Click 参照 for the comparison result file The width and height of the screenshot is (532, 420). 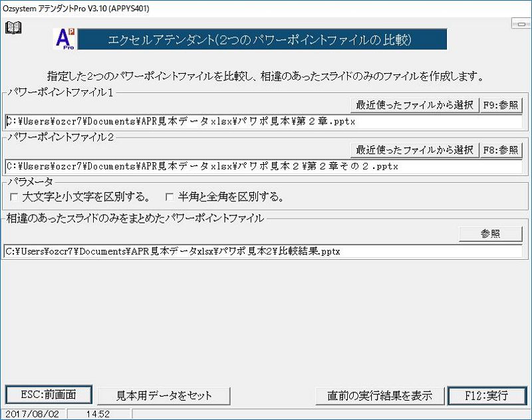click(490, 234)
